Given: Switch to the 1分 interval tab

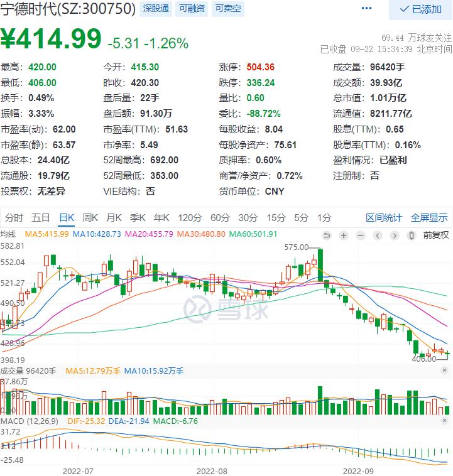Looking at the screenshot, I should (324, 218).
